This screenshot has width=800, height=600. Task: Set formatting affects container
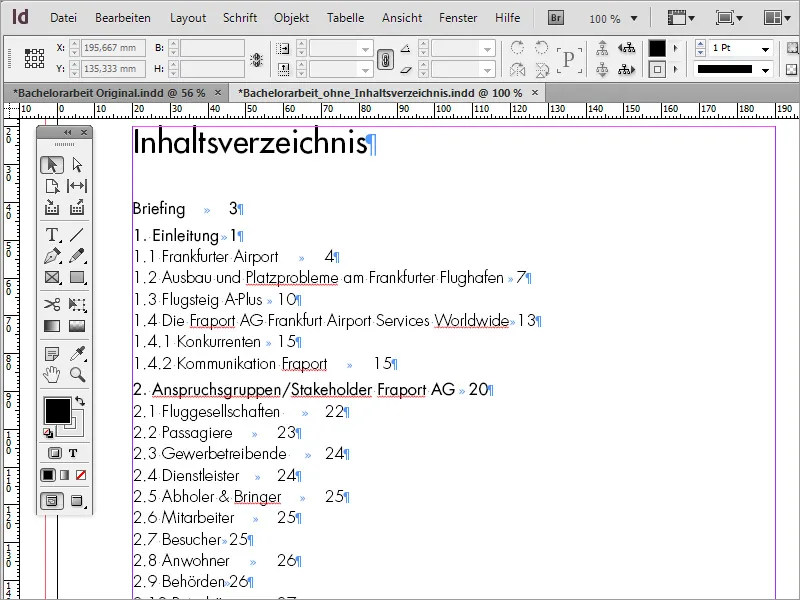click(x=55, y=453)
